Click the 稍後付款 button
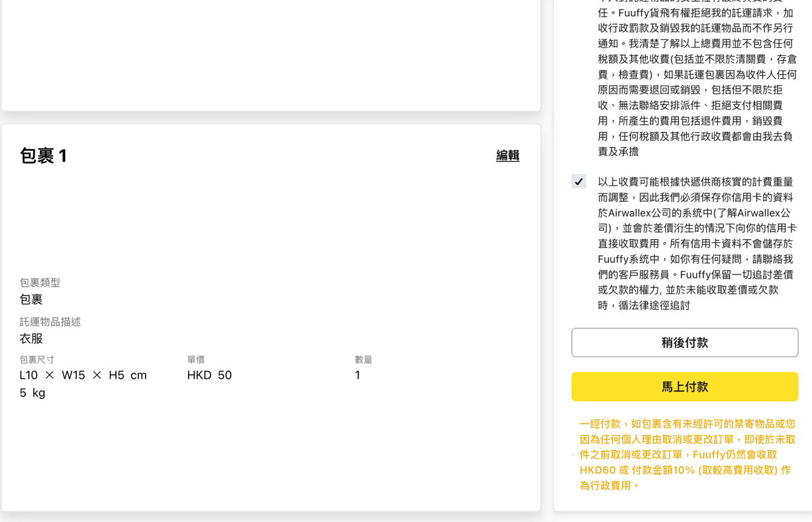 click(x=685, y=342)
